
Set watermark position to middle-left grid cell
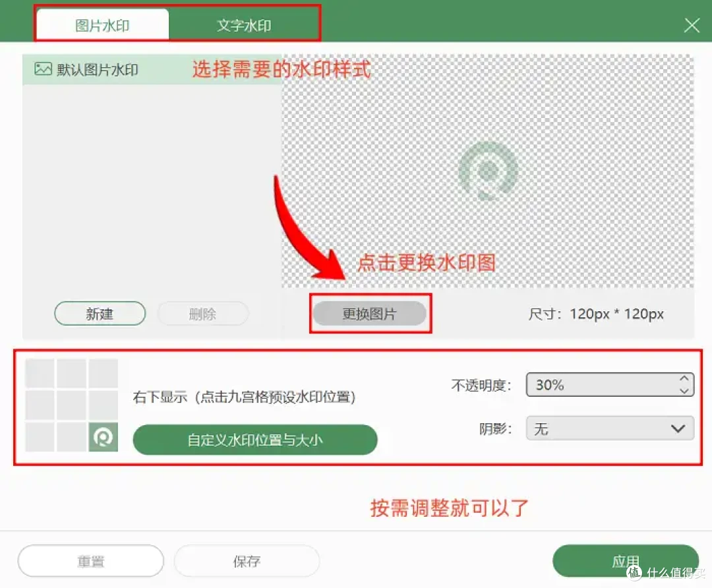tap(40, 405)
